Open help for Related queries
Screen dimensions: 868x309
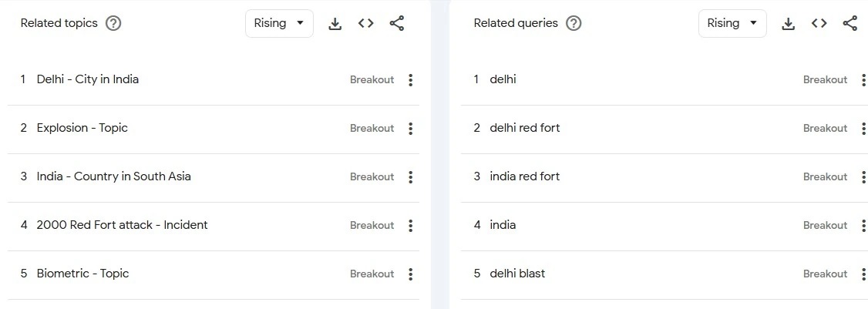574,23
